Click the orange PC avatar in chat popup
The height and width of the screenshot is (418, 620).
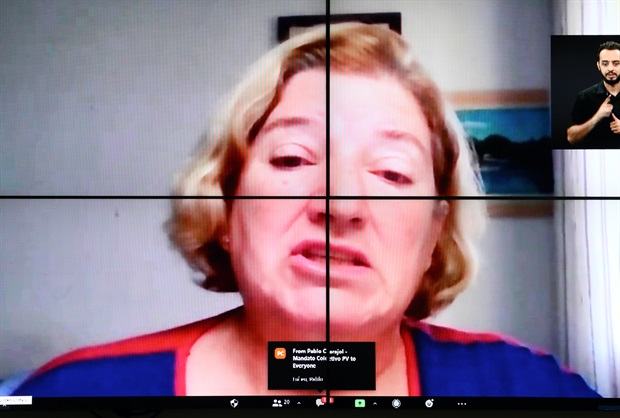click(x=280, y=353)
